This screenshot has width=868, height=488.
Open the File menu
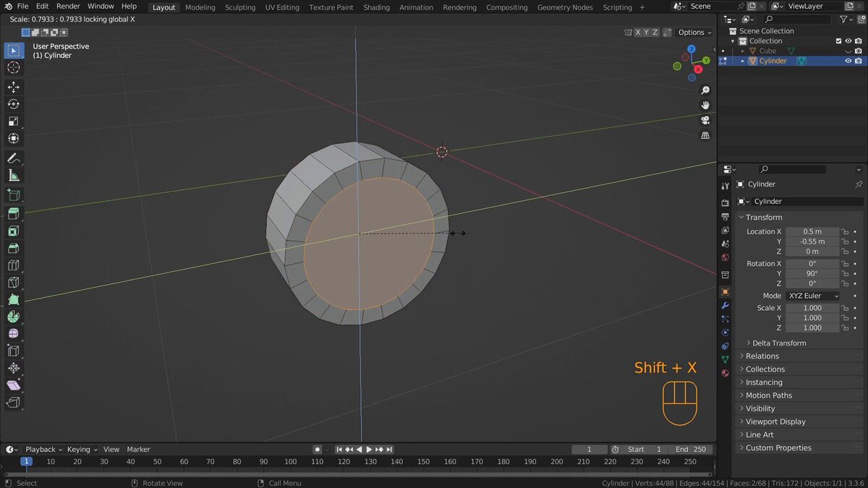point(22,6)
